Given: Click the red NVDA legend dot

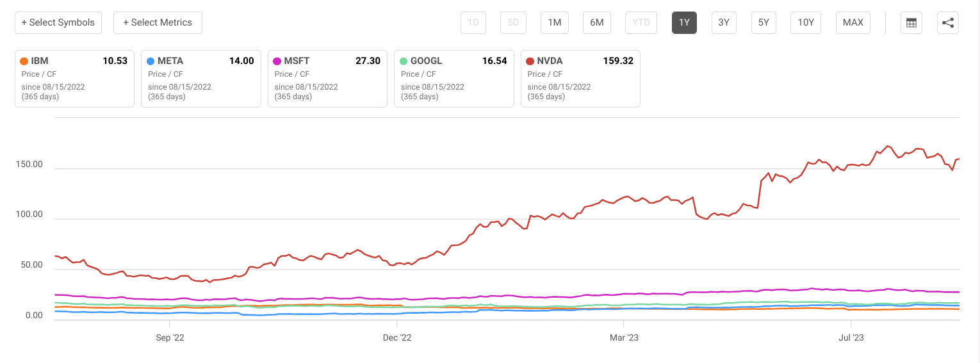Looking at the screenshot, I should coord(530,61).
